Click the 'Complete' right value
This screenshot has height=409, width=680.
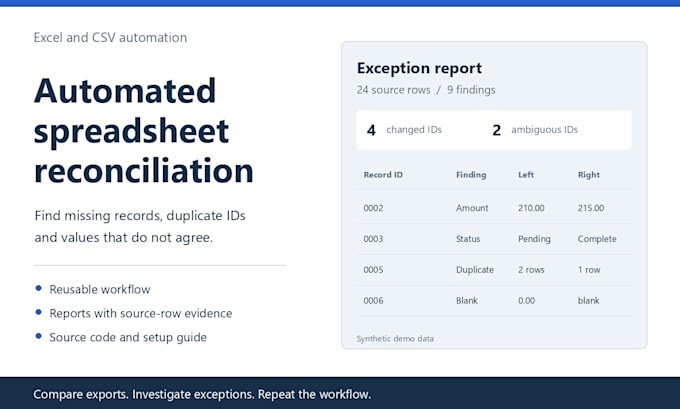tap(597, 239)
